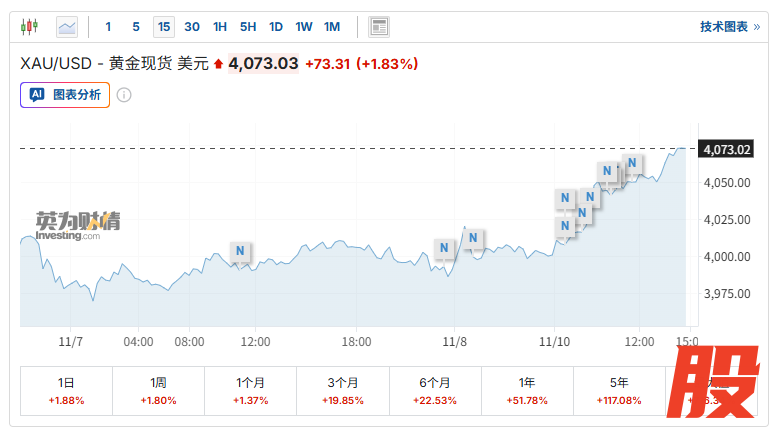Select the 1周 performance range

point(158,390)
